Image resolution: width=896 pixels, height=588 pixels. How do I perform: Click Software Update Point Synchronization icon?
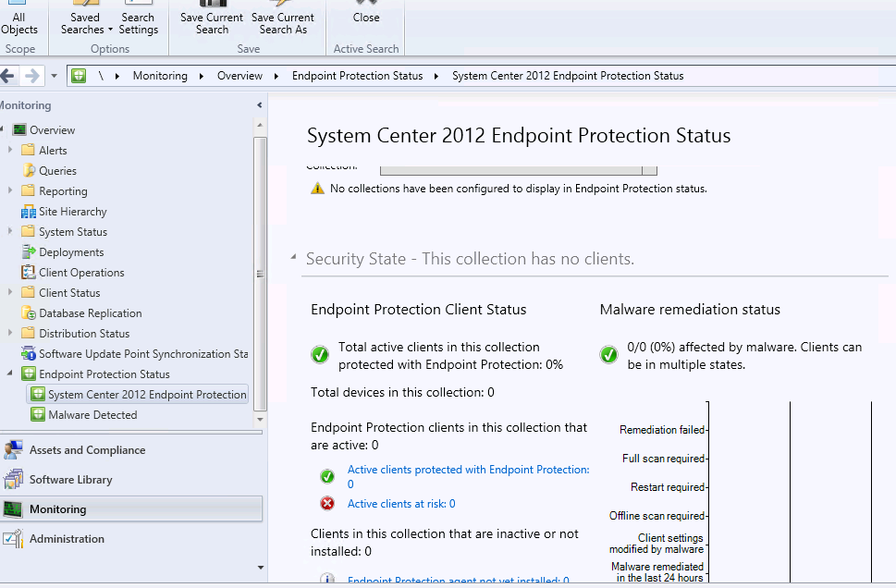pos(28,353)
